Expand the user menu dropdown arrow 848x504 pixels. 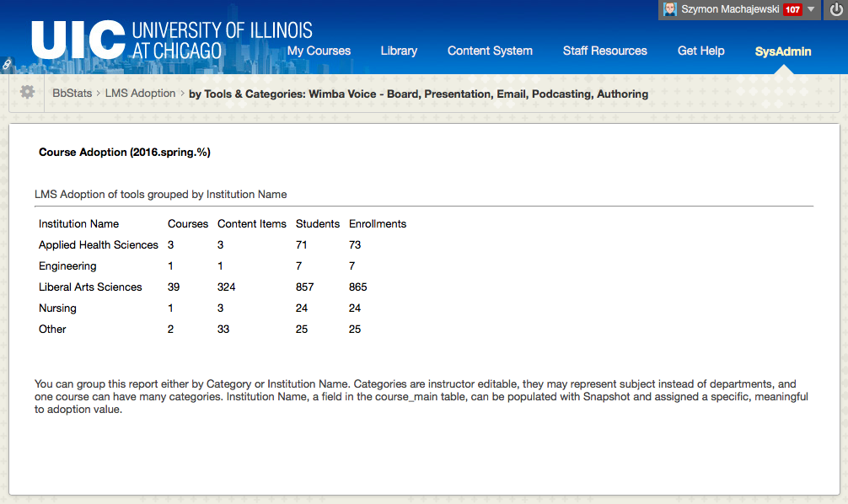click(811, 9)
